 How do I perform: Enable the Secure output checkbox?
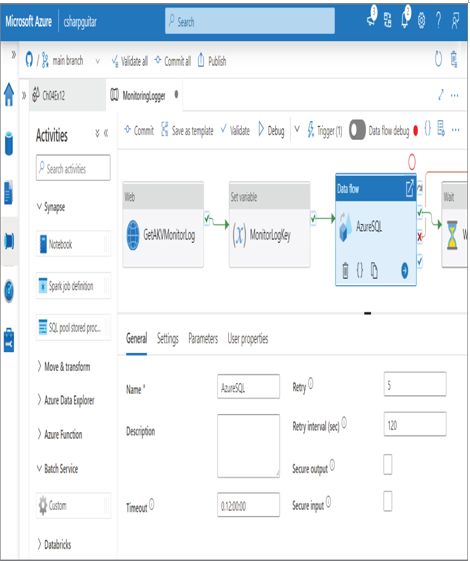click(x=388, y=464)
